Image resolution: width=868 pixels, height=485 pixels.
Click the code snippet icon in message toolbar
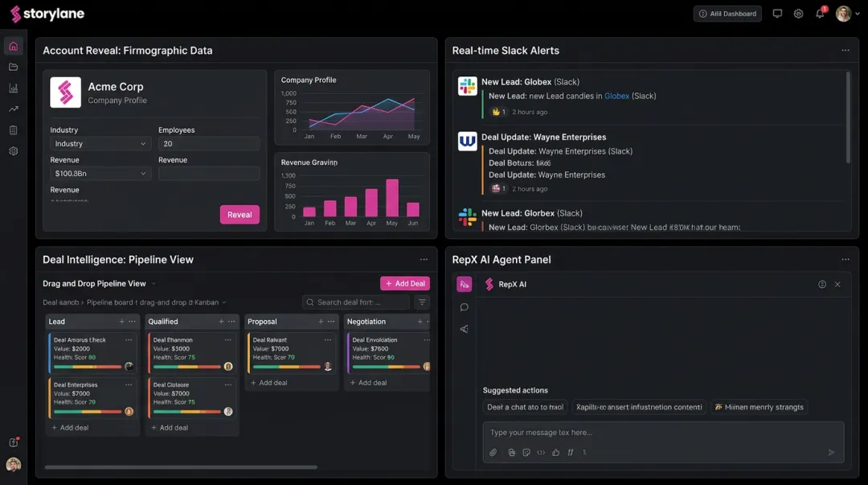tap(541, 452)
